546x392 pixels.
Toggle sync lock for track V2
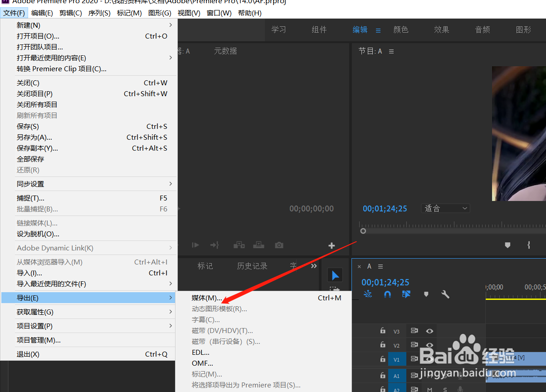coord(414,345)
